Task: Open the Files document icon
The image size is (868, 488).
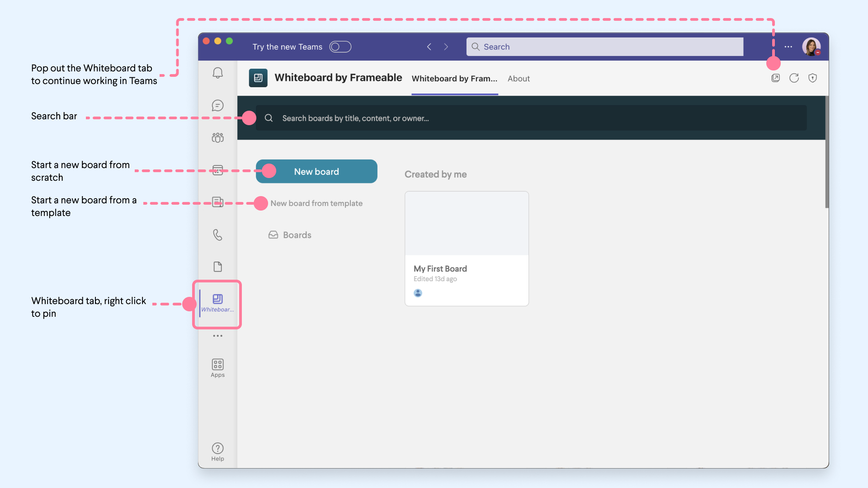Action: (217, 267)
